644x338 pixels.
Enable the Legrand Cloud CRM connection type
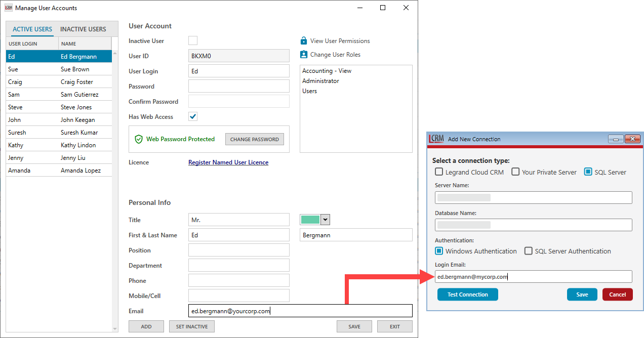coord(439,172)
